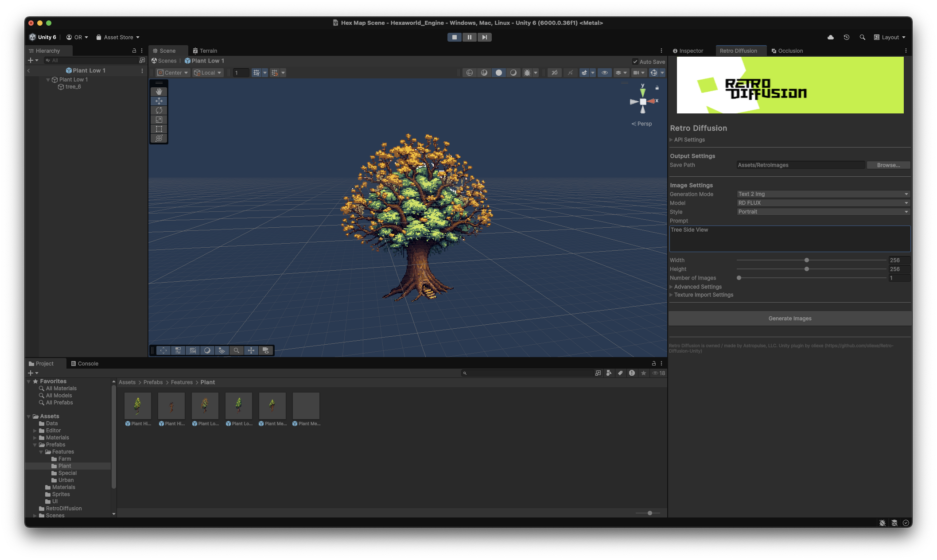Screen dimensions: 937x560
Task: Select the Rect transform tool
Action: coord(159,129)
